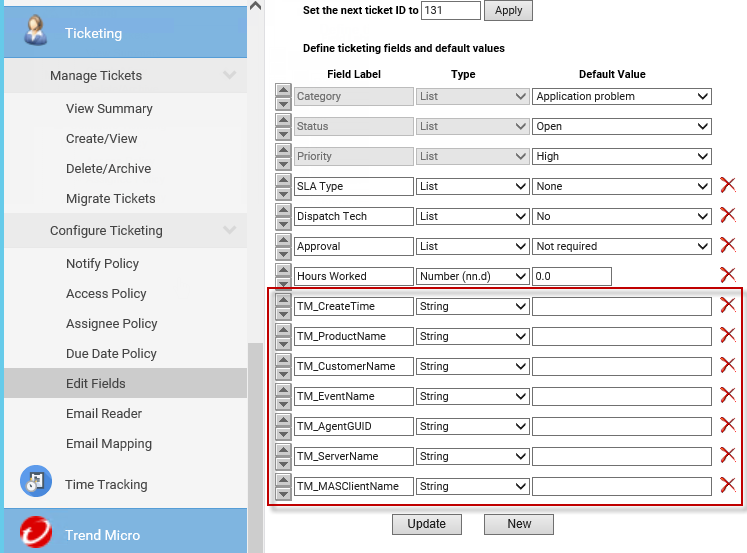Delete the Dispatch Tech field
This screenshot has width=747, height=553.
[x=727, y=216]
